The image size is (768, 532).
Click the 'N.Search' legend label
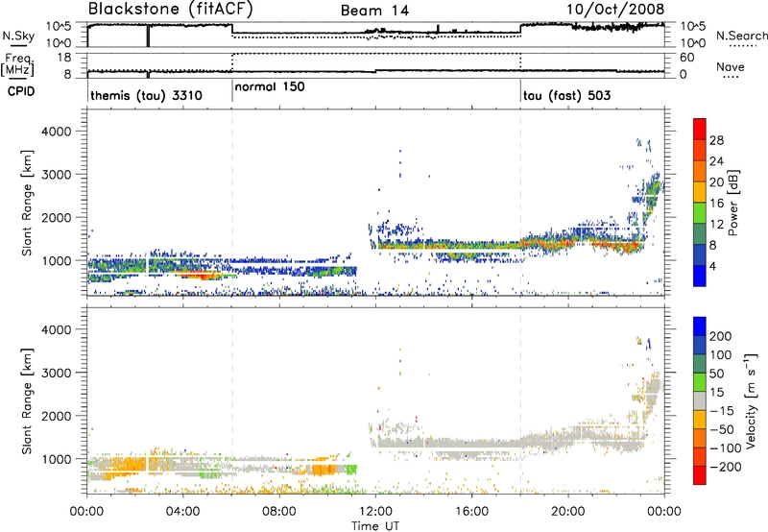pyautogui.click(x=741, y=36)
